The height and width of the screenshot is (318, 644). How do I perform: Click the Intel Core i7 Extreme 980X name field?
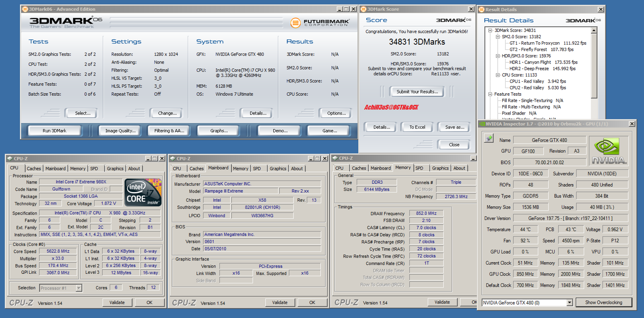coord(81,182)
